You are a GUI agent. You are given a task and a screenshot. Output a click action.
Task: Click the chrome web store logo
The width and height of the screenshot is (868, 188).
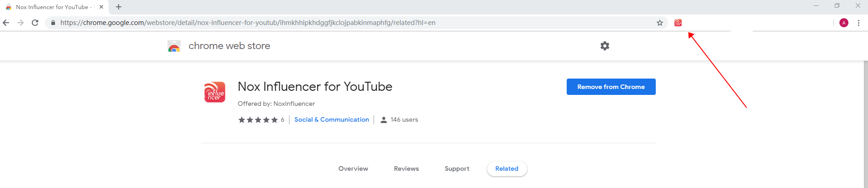[x=174, y=46]
